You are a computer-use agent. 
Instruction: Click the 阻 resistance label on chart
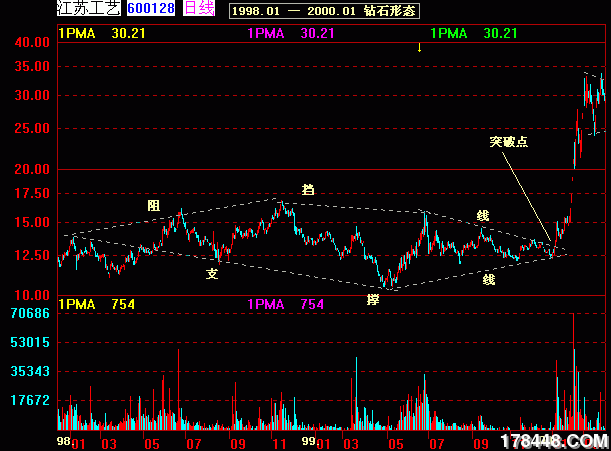(153, 205)
